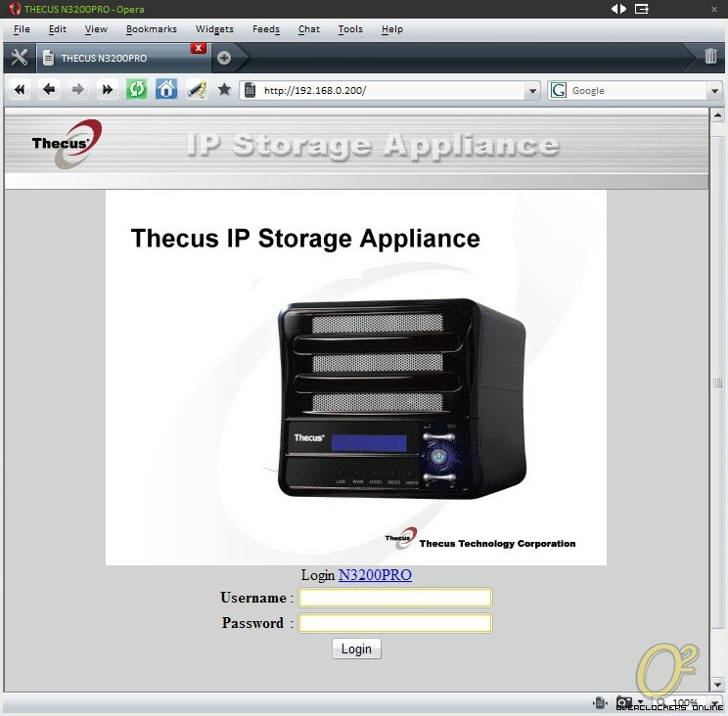Click the page icon in the address bar
Screen dimensions: 728x716
coord(250,90)
